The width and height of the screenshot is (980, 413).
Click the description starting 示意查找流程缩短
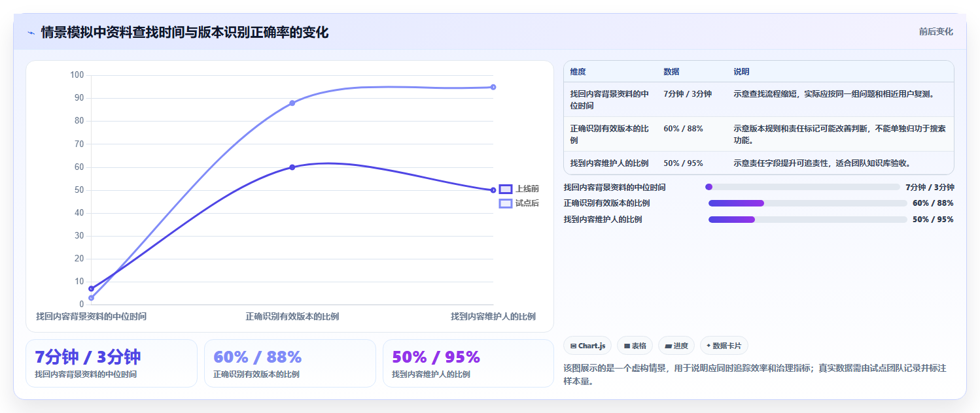(834, 93)
